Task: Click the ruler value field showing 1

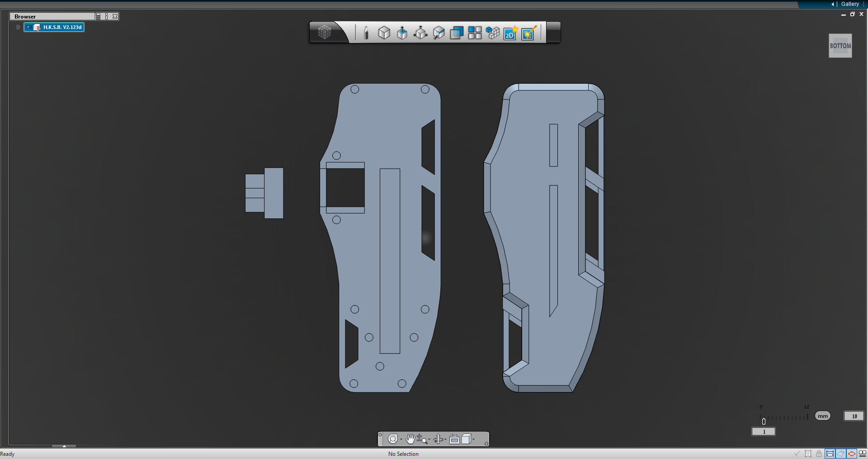Action: pos(764,432)
